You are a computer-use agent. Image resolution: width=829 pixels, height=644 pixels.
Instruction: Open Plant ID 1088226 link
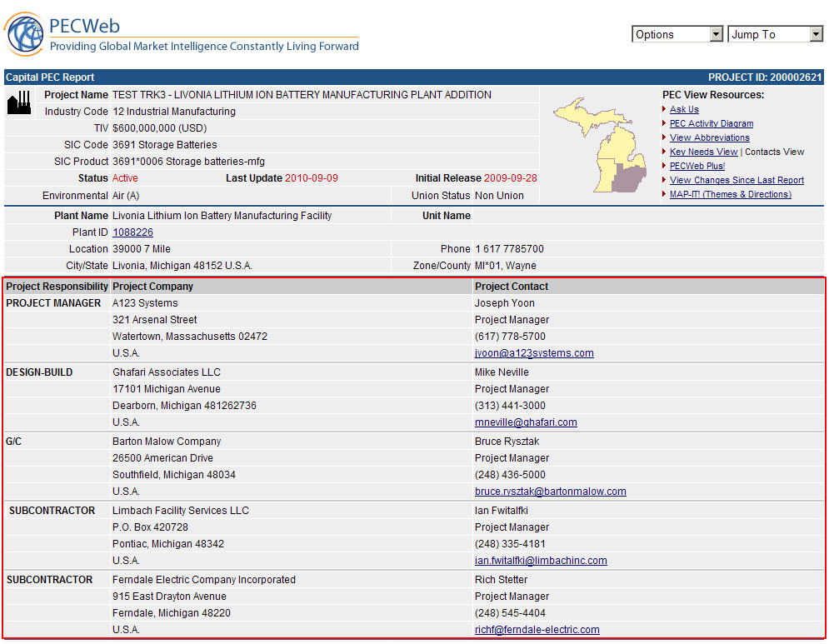tap(132, 232)
